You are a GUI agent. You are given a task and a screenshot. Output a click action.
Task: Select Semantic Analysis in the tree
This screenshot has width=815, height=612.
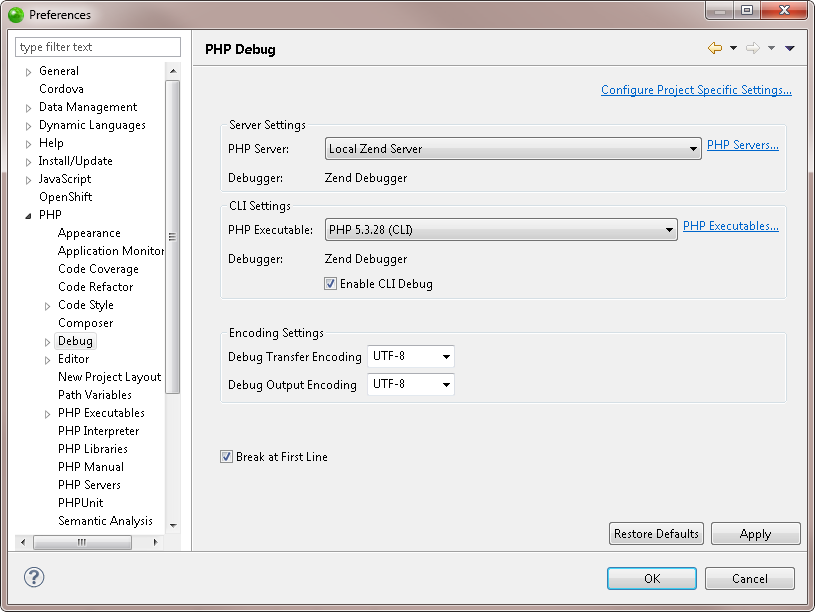(x=105, y=520)
